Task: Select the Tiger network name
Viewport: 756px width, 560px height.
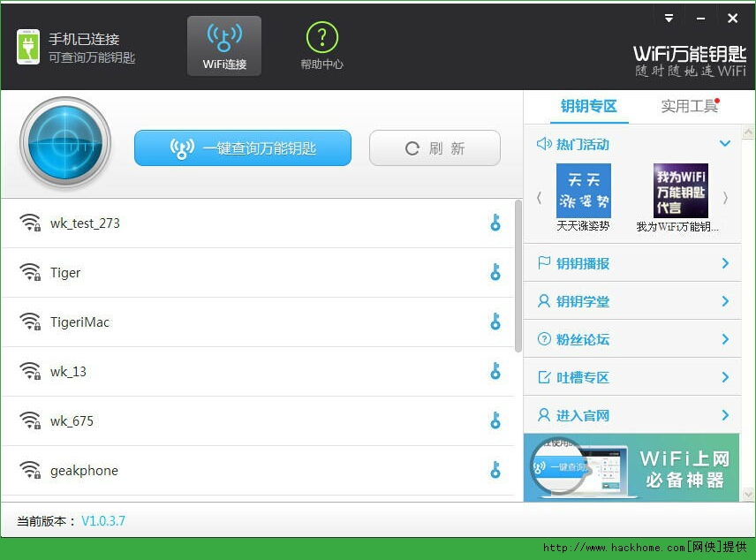Action: coord(65,273)
